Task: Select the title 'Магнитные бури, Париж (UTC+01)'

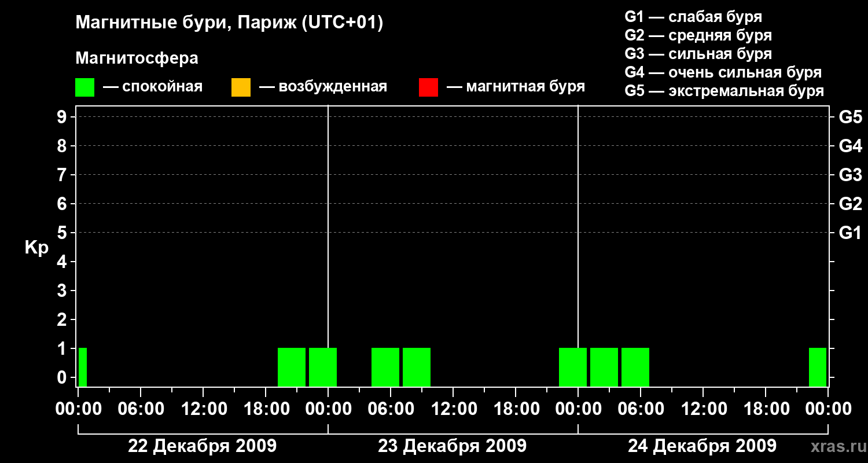Action: pos(230,23)
